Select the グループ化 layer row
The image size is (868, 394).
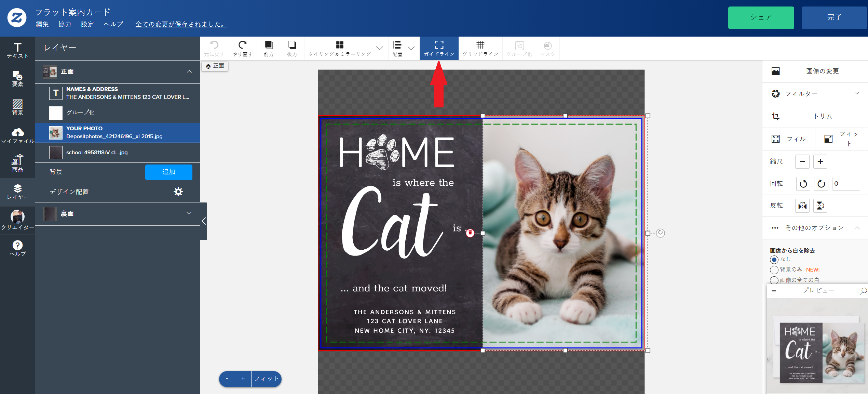click(x=118, y=113)
